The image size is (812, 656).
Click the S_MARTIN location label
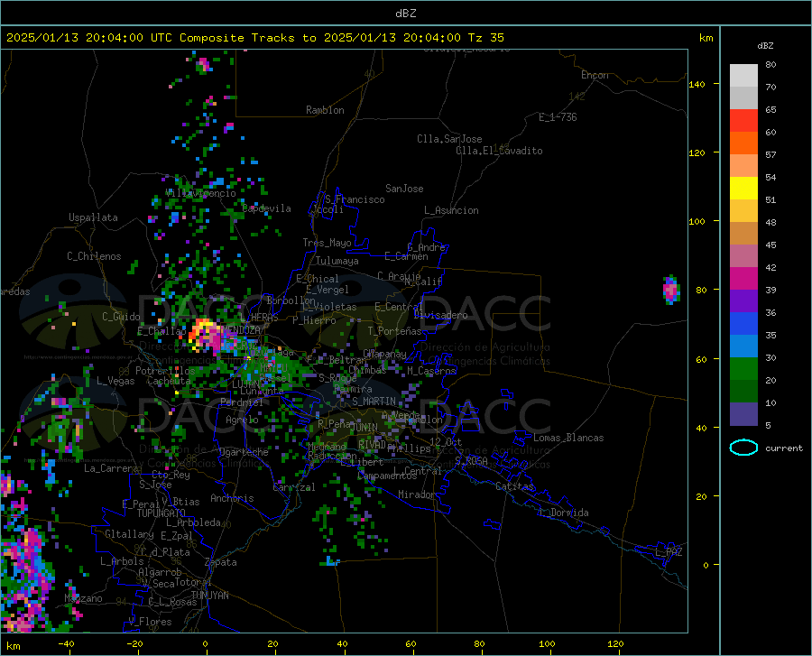(374, 402)
